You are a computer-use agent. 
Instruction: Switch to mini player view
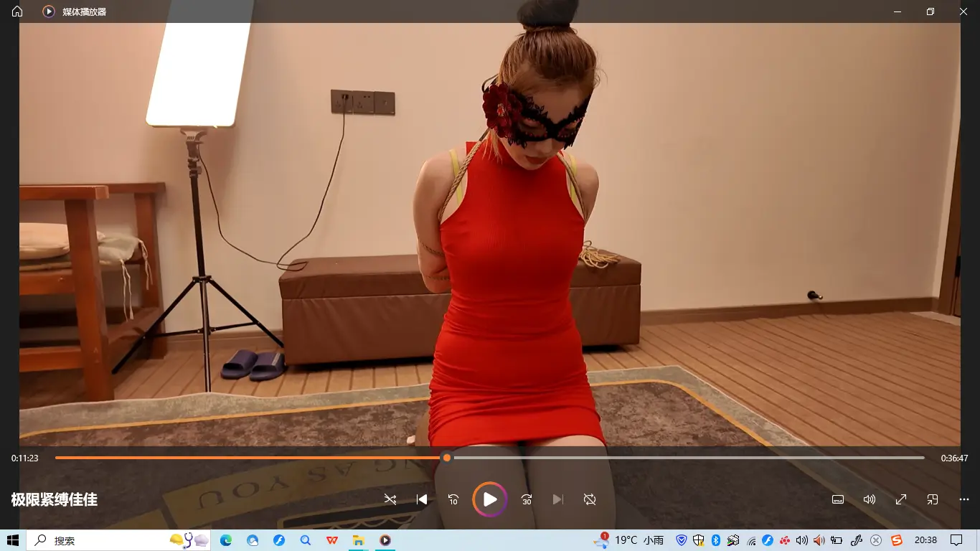pyautogui.click(x=933, y=499)
